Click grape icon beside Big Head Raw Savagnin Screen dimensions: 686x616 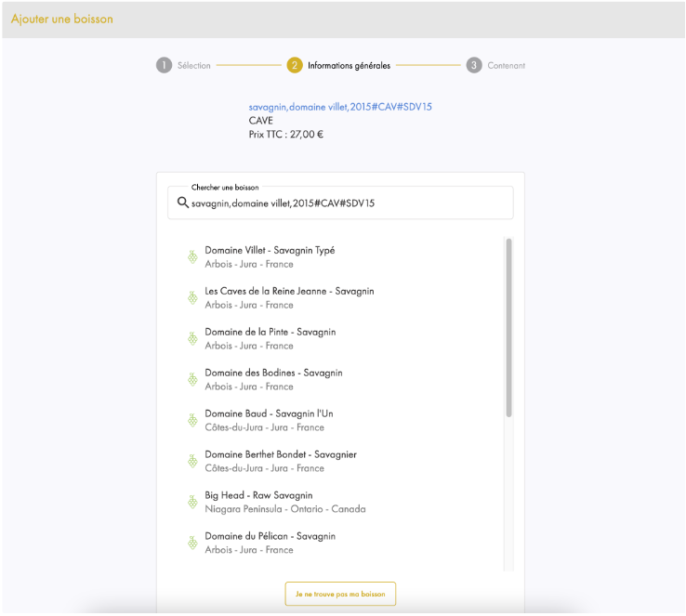click(192, 502)
